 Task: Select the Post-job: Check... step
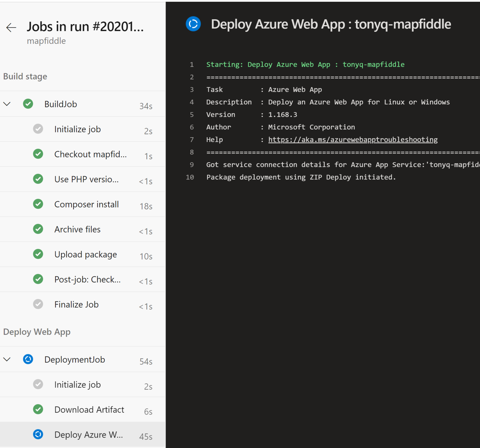pos(83,279)
